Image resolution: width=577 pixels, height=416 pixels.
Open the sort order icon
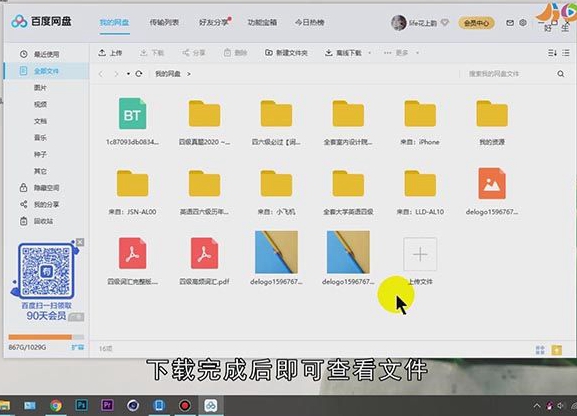(552, 53)
